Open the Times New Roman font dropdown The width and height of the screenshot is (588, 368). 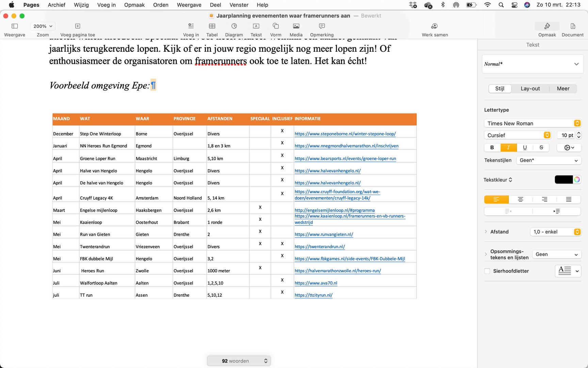click(x=533, y=123)
